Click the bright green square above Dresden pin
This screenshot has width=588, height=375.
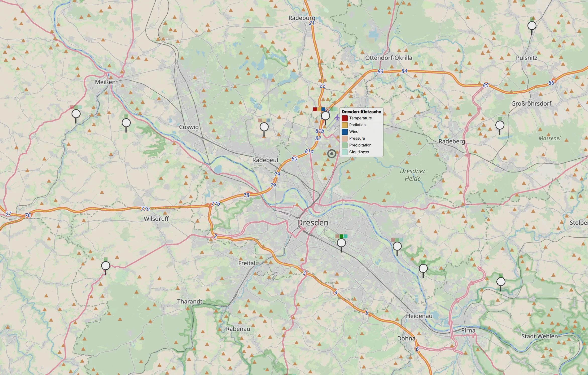pyautogui.click(x=341, y=236)
